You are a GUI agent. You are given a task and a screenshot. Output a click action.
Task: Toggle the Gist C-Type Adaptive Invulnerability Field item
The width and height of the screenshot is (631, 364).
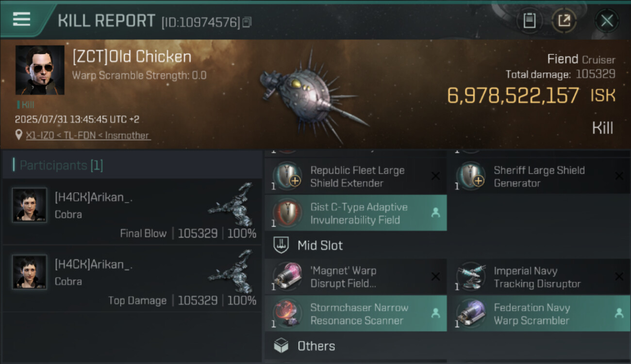coord(355,213)
